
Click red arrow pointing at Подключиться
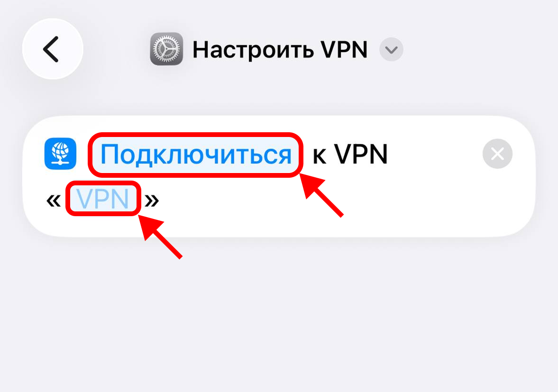(x=321, y=194)
